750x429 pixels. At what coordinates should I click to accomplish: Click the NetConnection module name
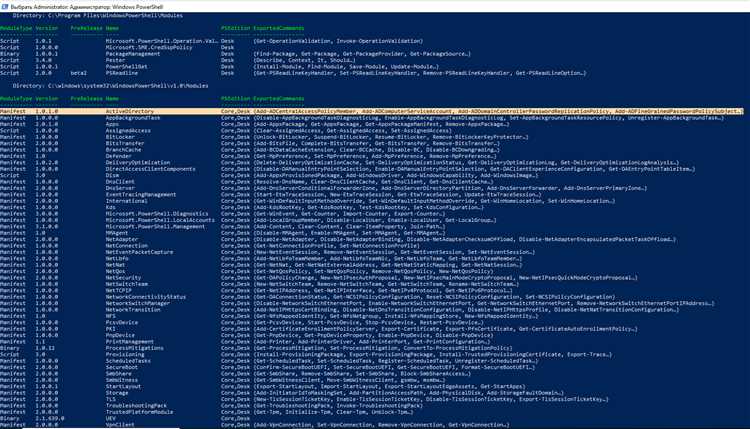pos(127,246)
